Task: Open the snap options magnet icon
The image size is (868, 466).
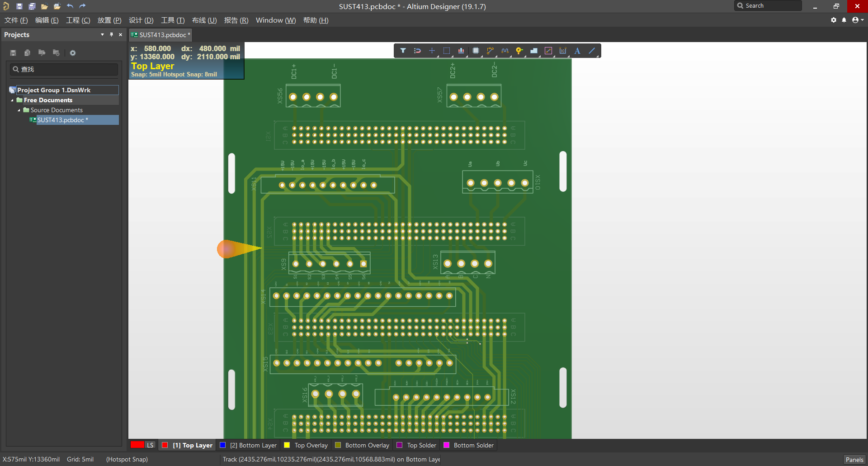Action: click(x=417, y=51)
